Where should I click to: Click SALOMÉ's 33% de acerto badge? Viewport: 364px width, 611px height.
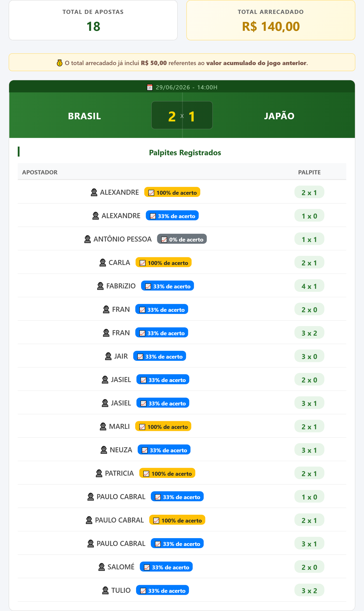tap(166, 567)
